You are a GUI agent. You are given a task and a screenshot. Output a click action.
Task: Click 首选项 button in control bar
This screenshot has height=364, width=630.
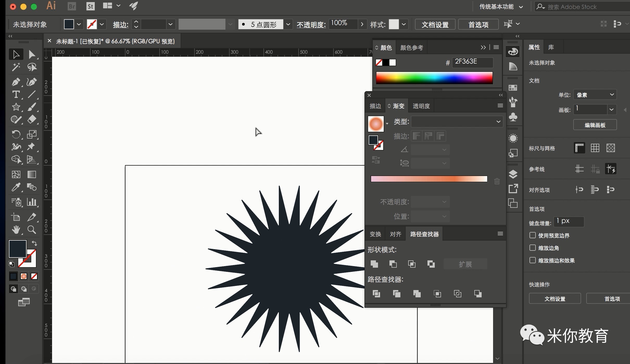[x=478, y=24]
